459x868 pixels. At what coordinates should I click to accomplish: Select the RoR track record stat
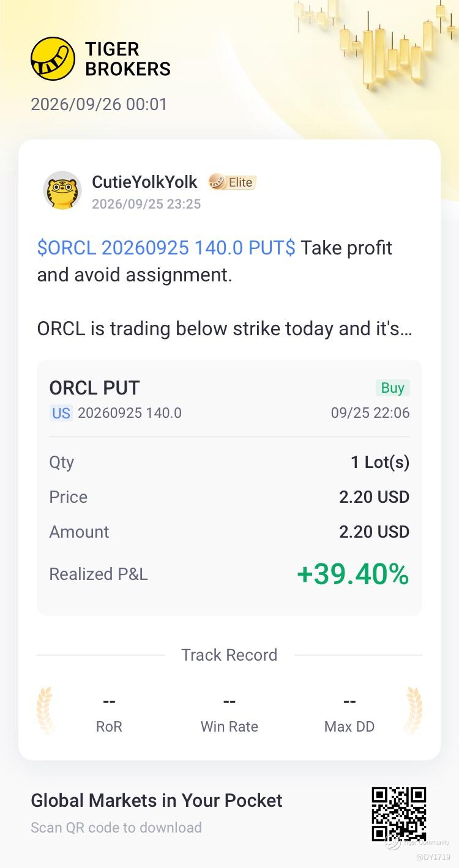coord(109,714)
